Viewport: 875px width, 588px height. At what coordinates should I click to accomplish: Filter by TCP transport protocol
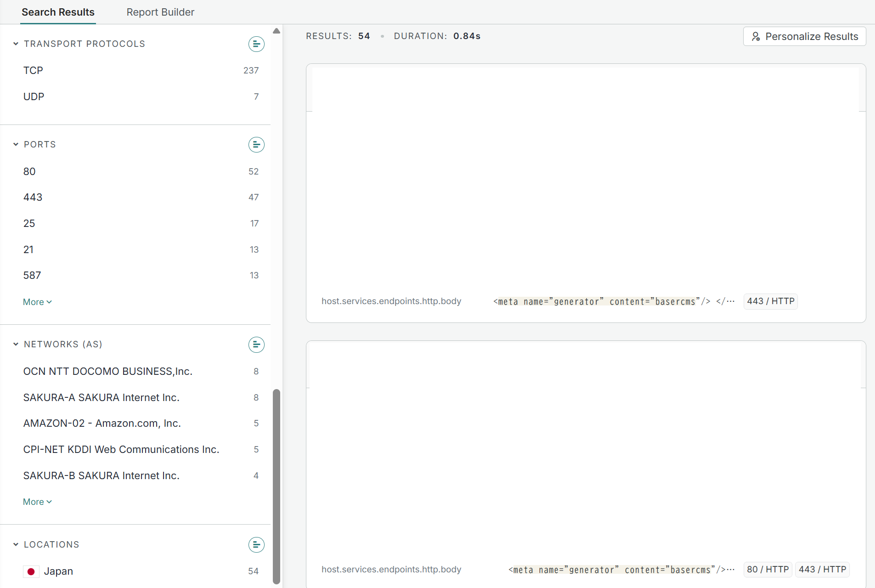[33, 70]
